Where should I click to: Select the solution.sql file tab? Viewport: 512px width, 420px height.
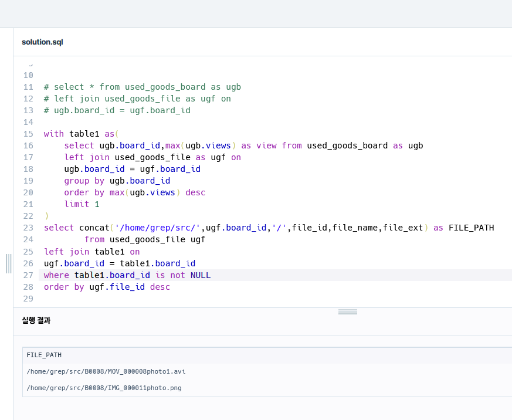click(x=42, y=42)
